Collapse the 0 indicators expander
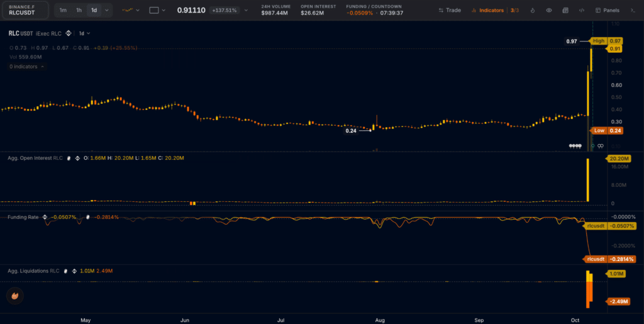The width and height of the screenshot is (644, 324). (x=28, y=67)
